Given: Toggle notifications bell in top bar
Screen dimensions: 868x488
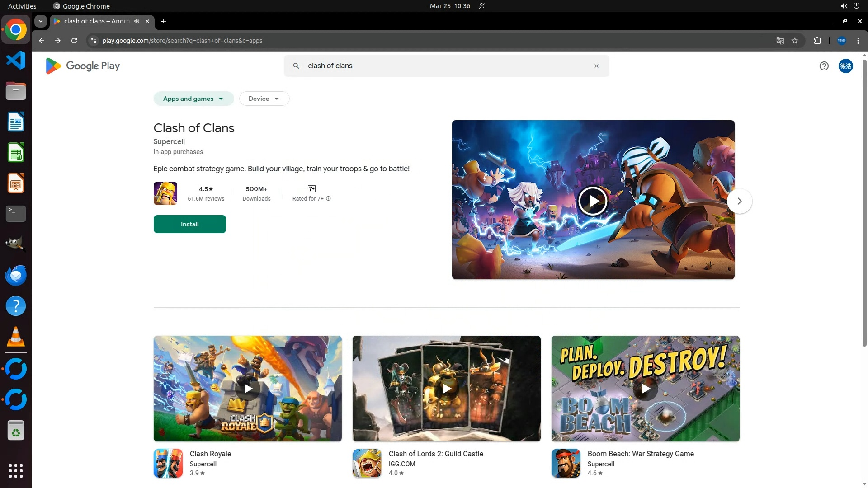Looking at the screenshot, I should (x=481, y=6).
